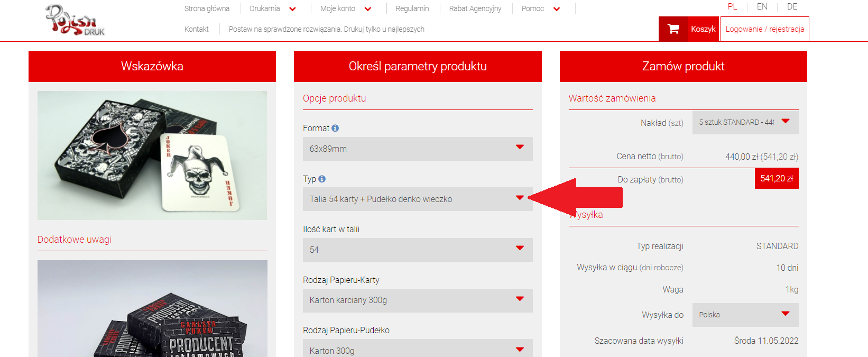Open the Drukarnia menu item
The height and width of the screenshot is (357, 868).
point(265,8)
